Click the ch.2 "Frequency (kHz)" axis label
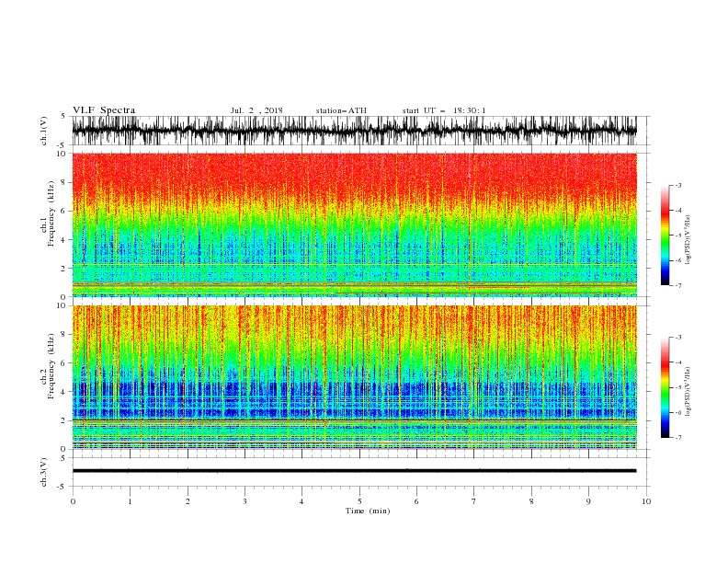Viewport: 728px width, 563px height. [x=51, y=366]
